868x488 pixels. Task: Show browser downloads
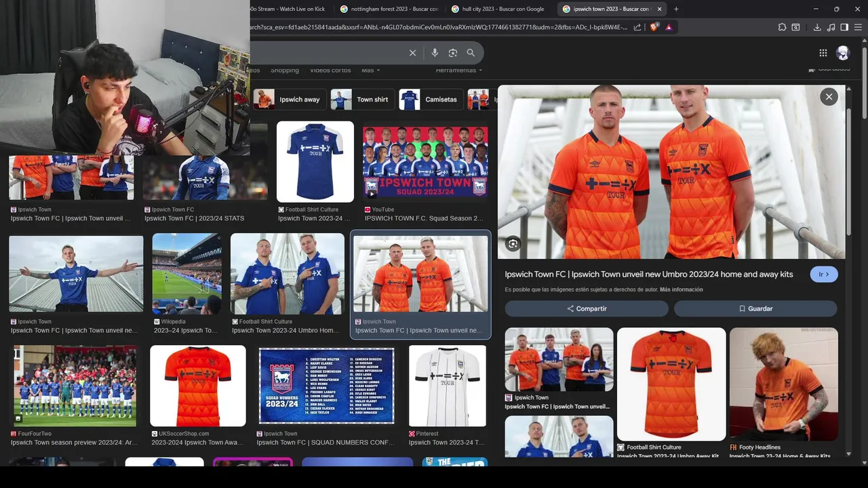817,27
